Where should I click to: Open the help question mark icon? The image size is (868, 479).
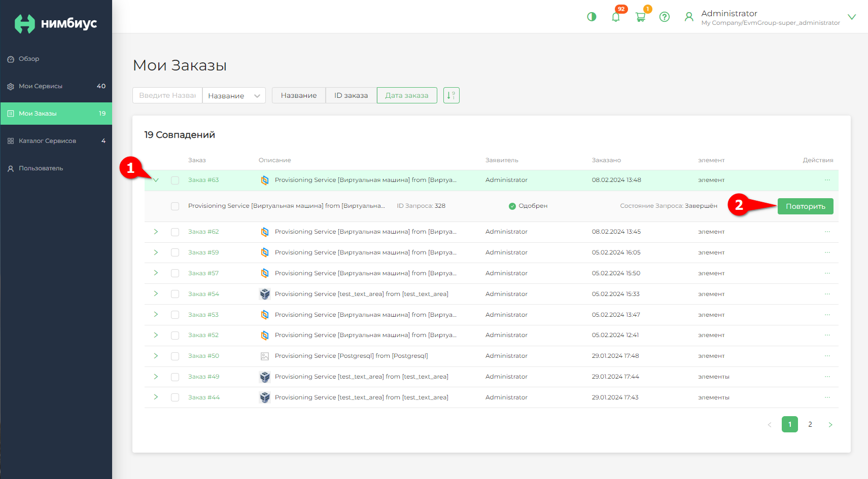665,17
